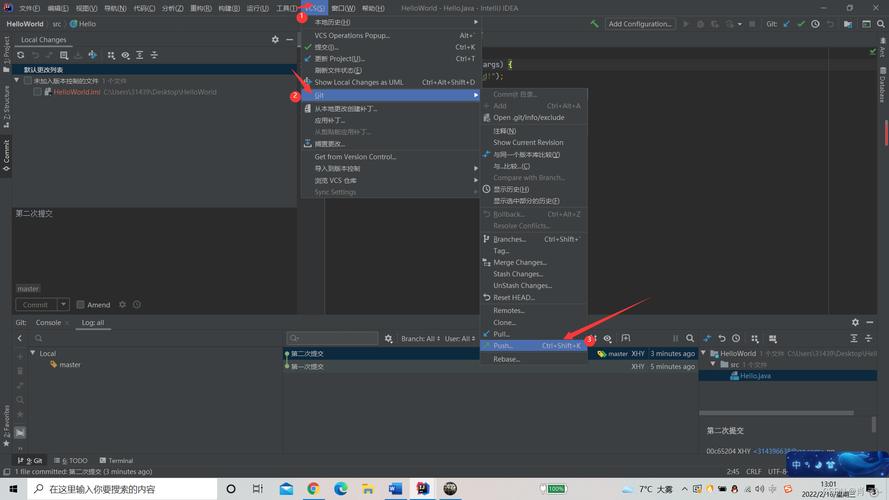The width and height of the screenshot is (889, 500).
Task: Hide the Local Changes panel with minus icon
Action: 290,40
